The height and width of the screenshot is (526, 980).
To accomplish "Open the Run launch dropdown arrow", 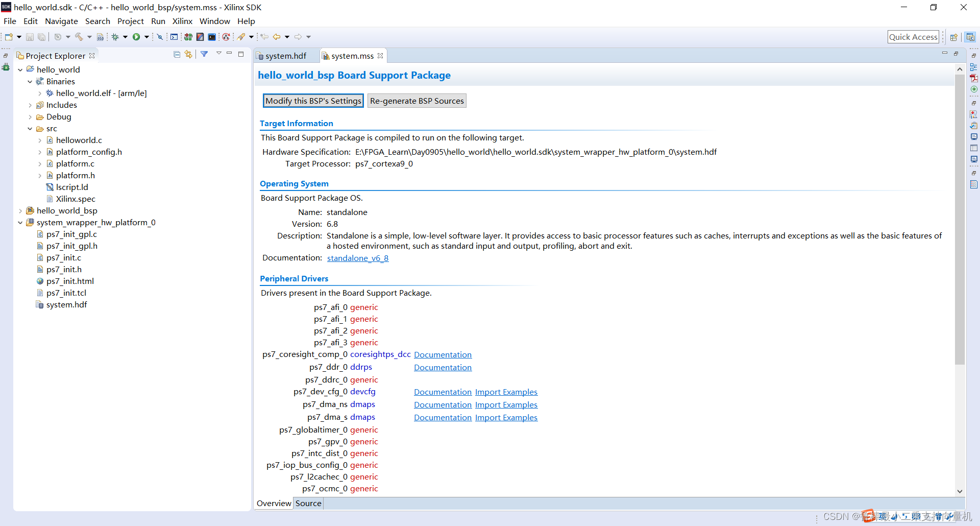I will [x=146, y=37].
